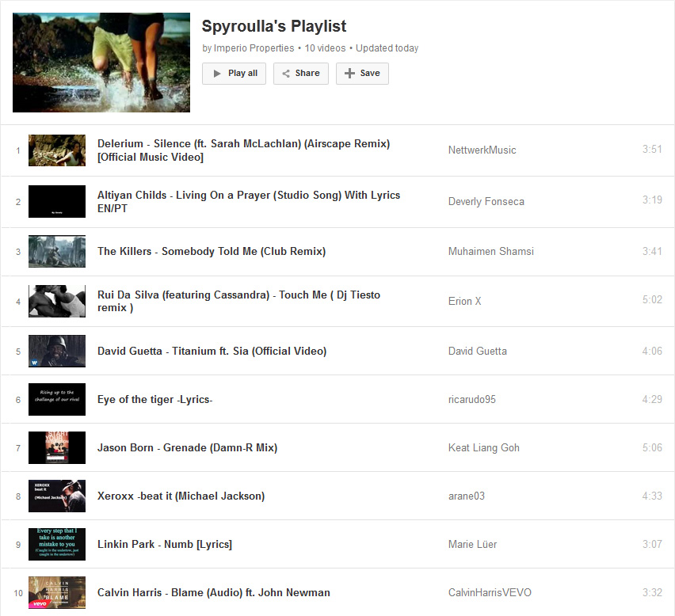This screenshot has width=675, height=616.
Task: Click the 3:51 duration text
Action: pyautogui.click(x=652, y=150)
